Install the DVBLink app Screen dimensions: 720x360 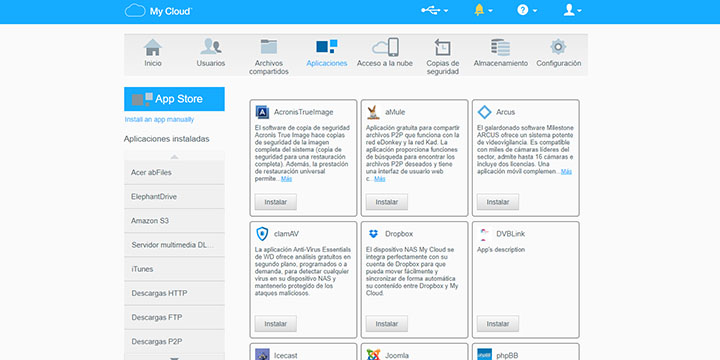[x=498, y=324]
